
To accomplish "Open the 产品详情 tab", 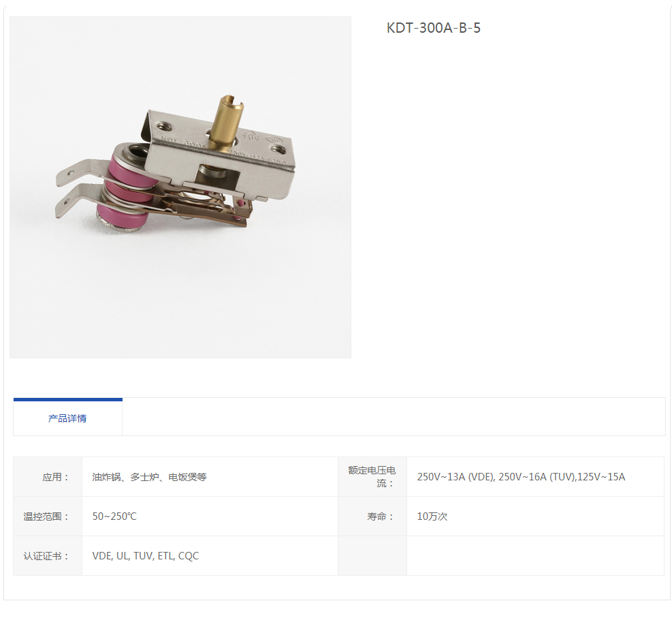I will [67, 417].
